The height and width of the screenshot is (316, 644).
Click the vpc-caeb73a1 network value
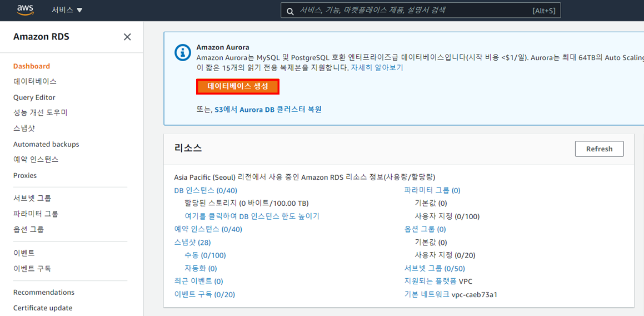475,295
